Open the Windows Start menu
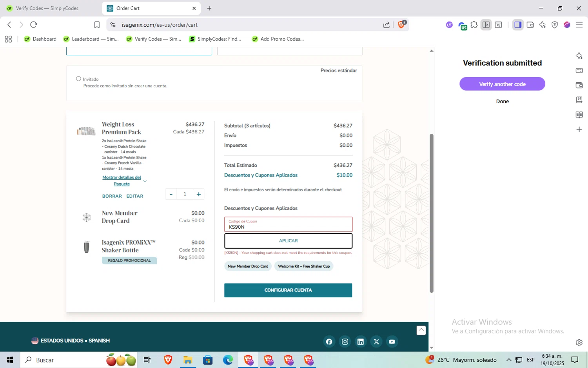The image size is (588, 368). click(10, 360)
